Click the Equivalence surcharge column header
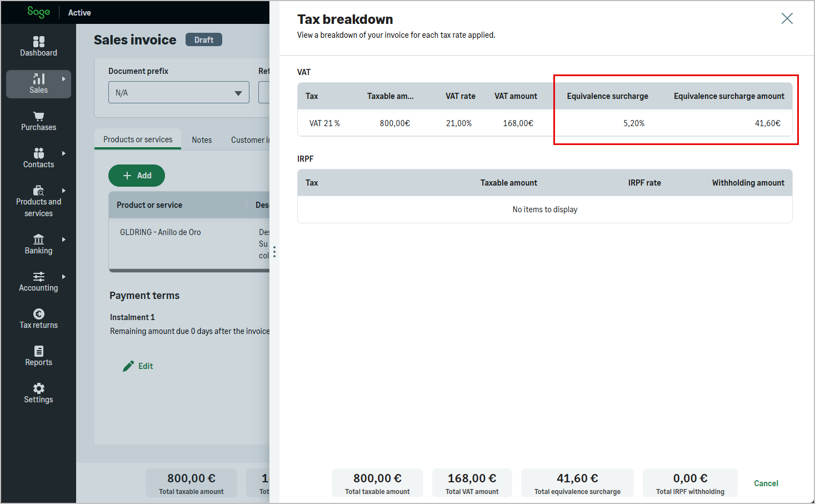The image size is (815, 504). coord(607,96)
